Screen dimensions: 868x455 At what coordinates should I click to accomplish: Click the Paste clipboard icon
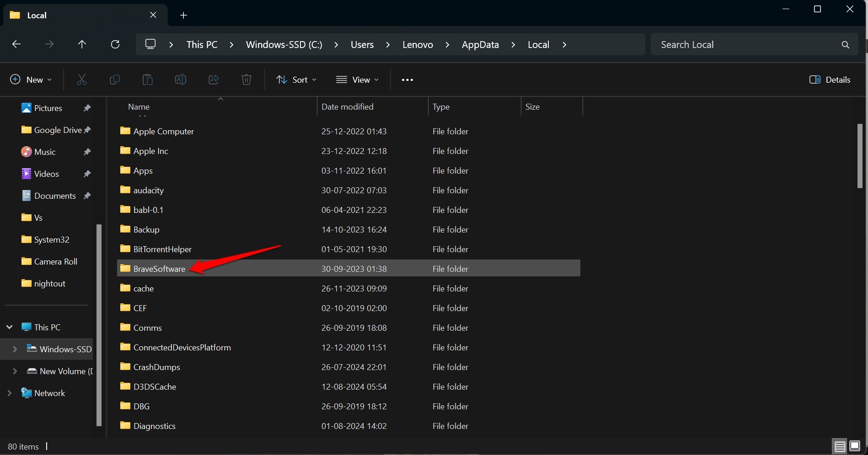coord(147,80)
